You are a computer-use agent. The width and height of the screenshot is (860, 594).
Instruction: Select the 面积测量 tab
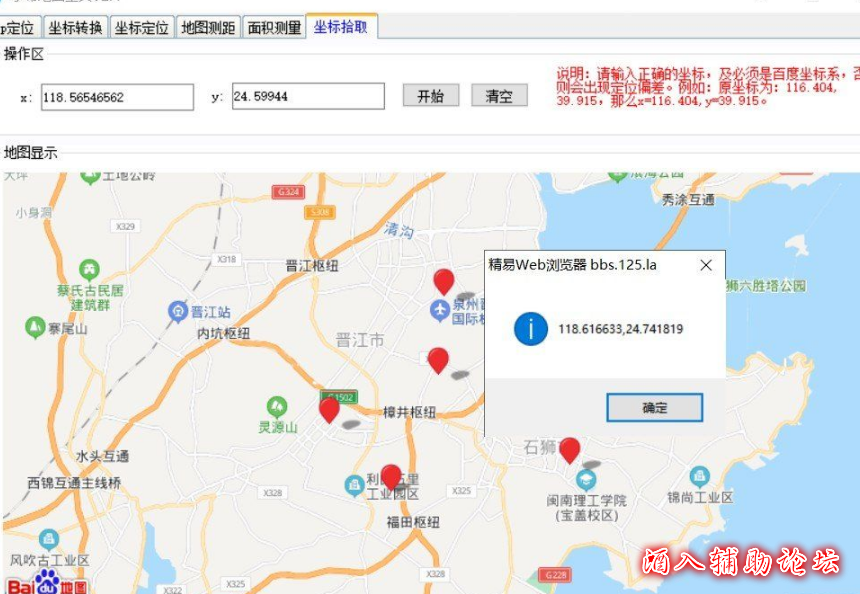coord(274,28)
